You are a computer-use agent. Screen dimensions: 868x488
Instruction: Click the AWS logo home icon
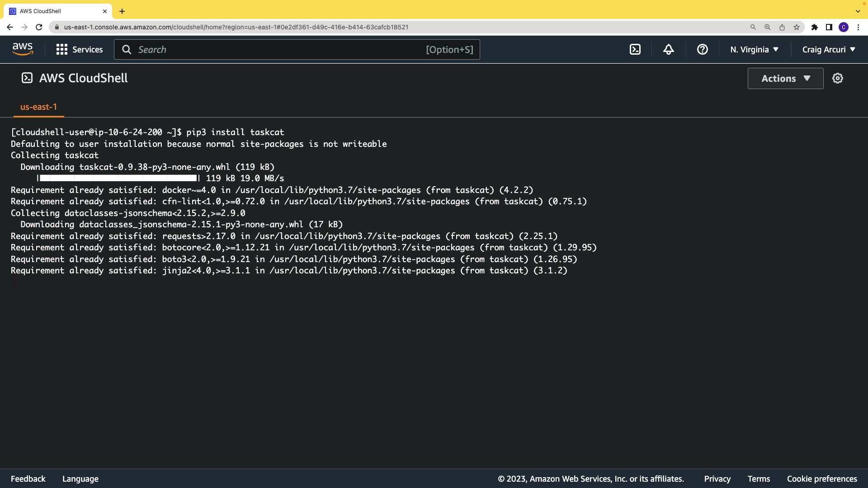[23, 49]
